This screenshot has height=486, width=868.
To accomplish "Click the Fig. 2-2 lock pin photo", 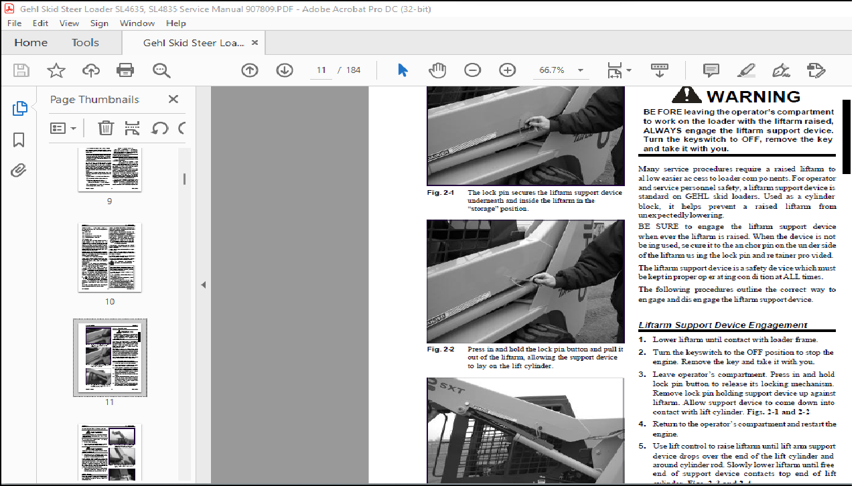I will (526, 281).
